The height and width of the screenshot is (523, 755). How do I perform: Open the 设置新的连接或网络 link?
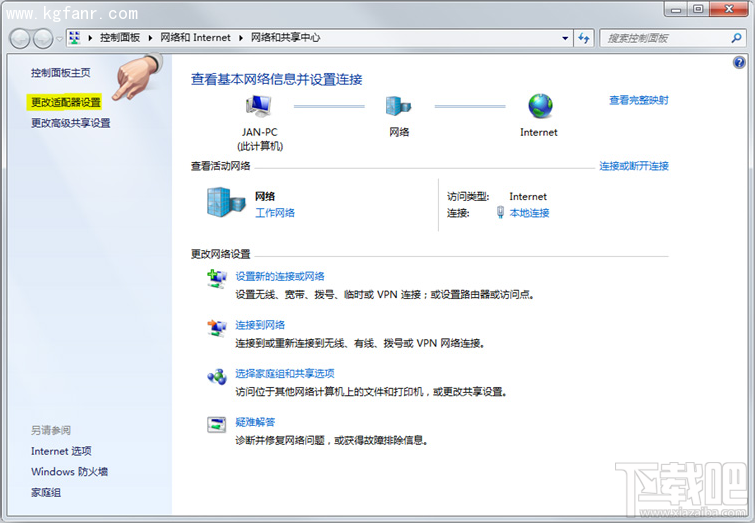[280, 276]
